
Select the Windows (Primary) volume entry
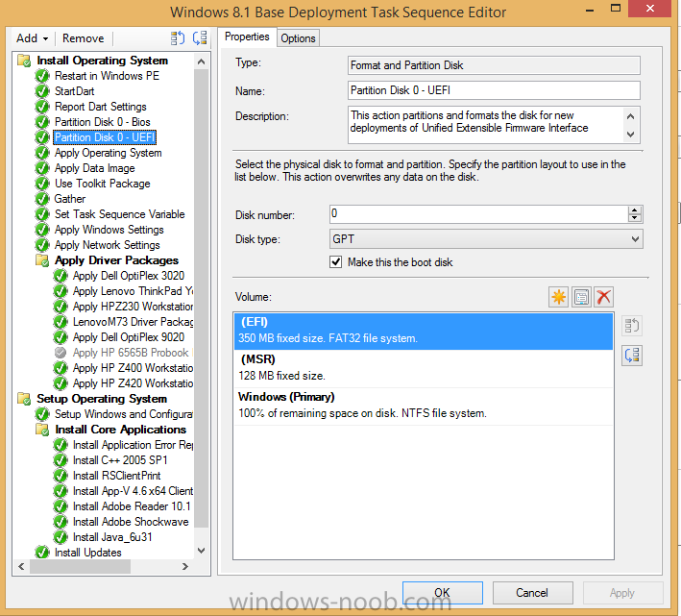tap(424, 406)
